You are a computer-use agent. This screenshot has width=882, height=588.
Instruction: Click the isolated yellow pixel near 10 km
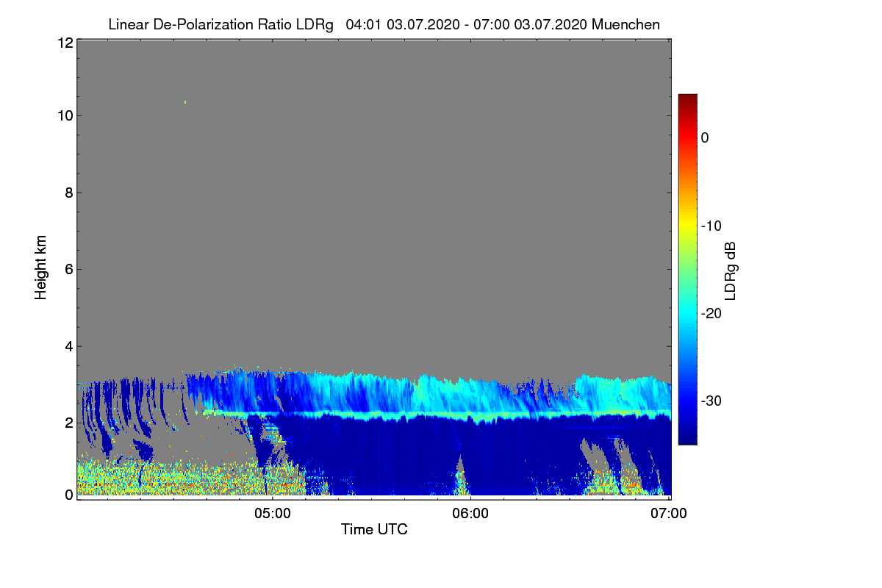click(185, 102)
